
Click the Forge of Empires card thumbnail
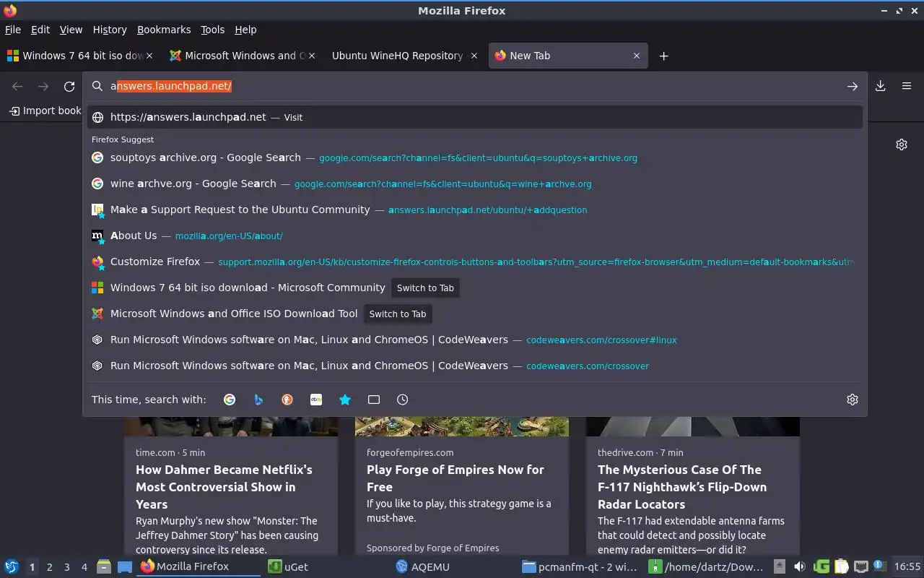point(462,426)
